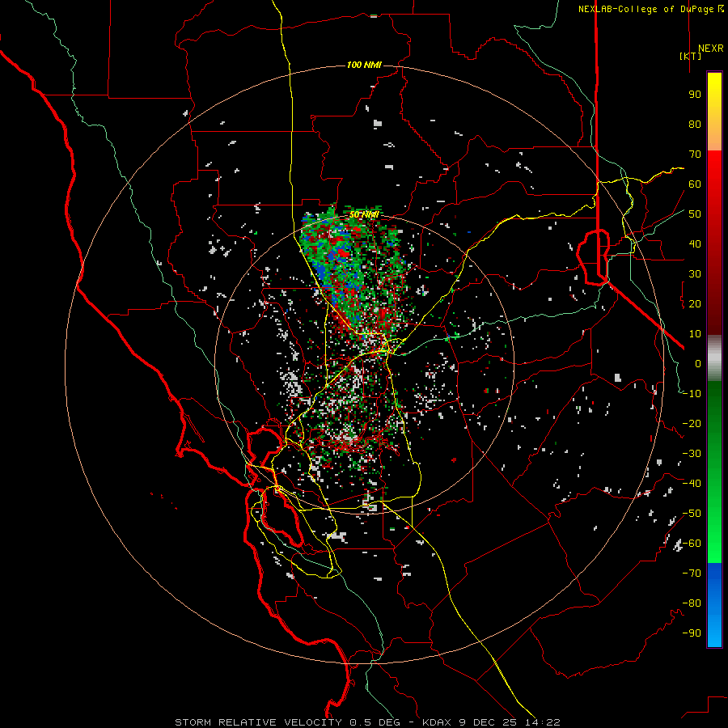Click the positive 30 scale value
The height and width of the screenshot is (728, 728).
click(x=695, y=274)
